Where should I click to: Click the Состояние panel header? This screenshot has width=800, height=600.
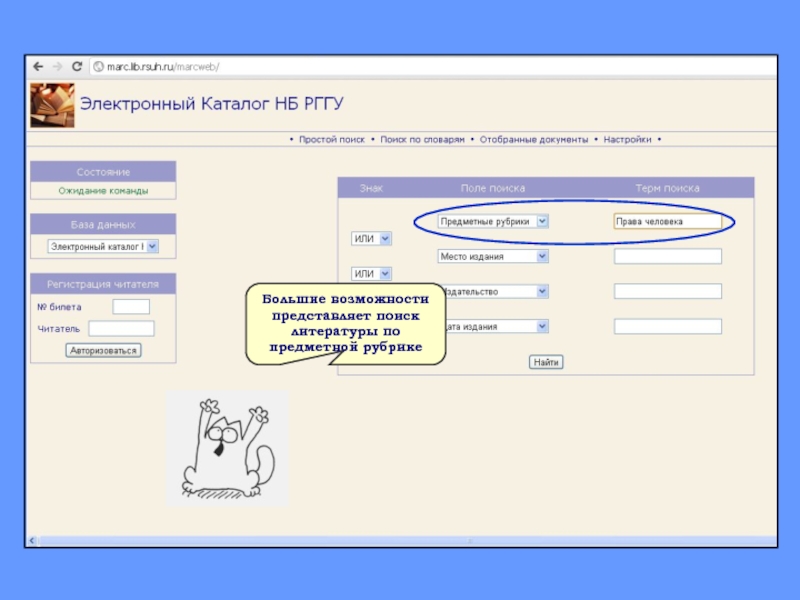[x=103, y=172]
